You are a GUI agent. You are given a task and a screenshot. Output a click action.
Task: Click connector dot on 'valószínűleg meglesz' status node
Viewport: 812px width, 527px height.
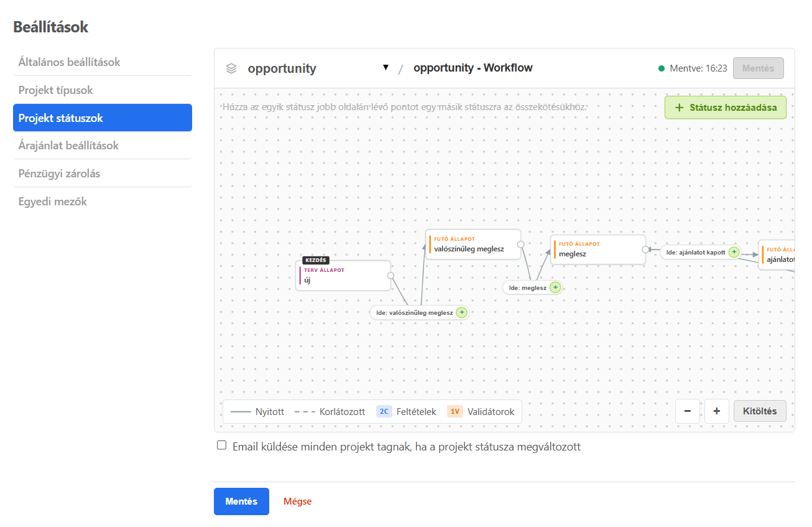(x=521, y=245)
